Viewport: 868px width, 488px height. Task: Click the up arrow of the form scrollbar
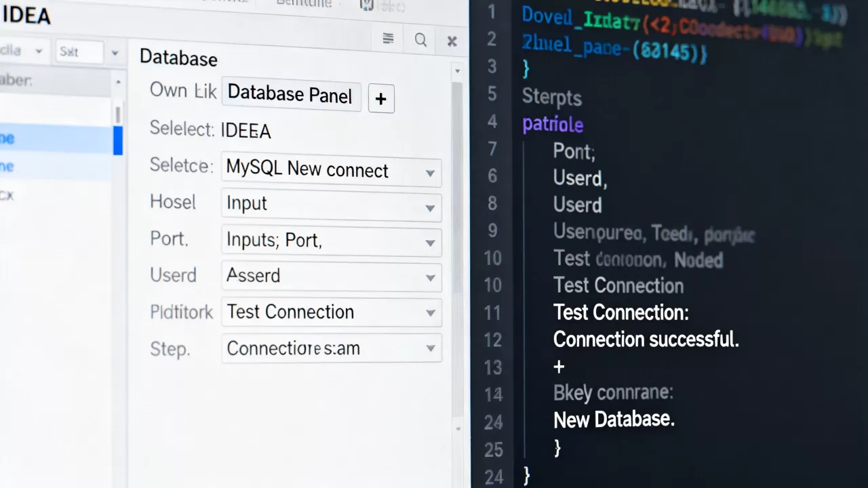[457, 71]
